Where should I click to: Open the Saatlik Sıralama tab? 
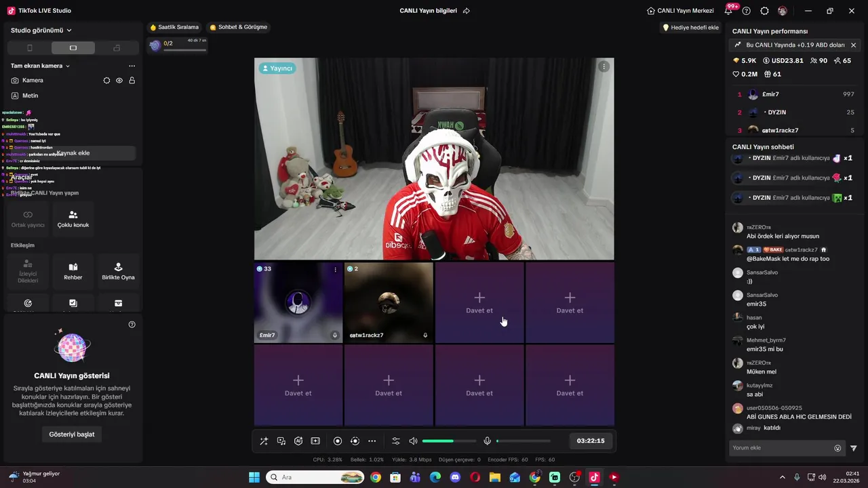tap(174, 27)
